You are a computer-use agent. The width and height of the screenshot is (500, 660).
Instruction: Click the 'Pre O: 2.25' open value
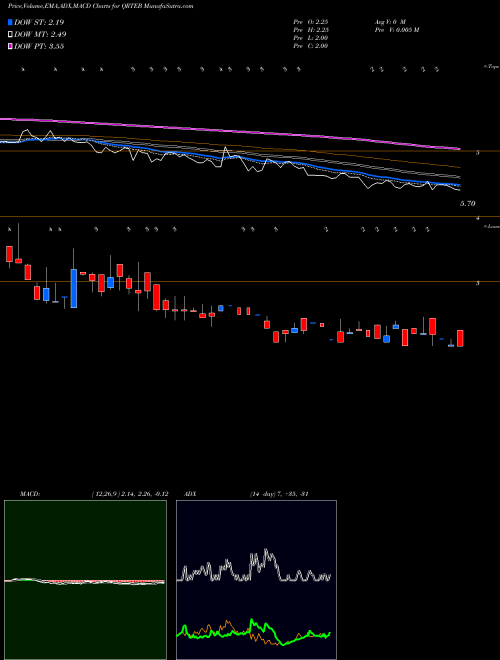[311, 22]
